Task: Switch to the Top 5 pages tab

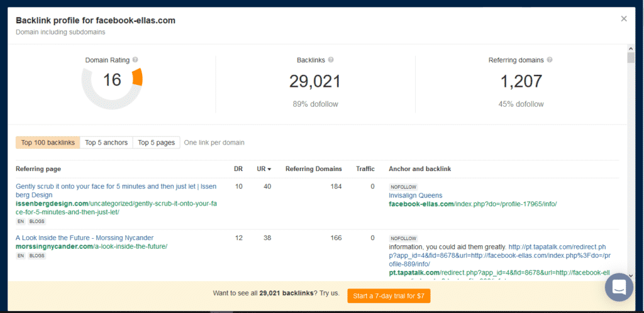Action: click(x=157, y=143)
